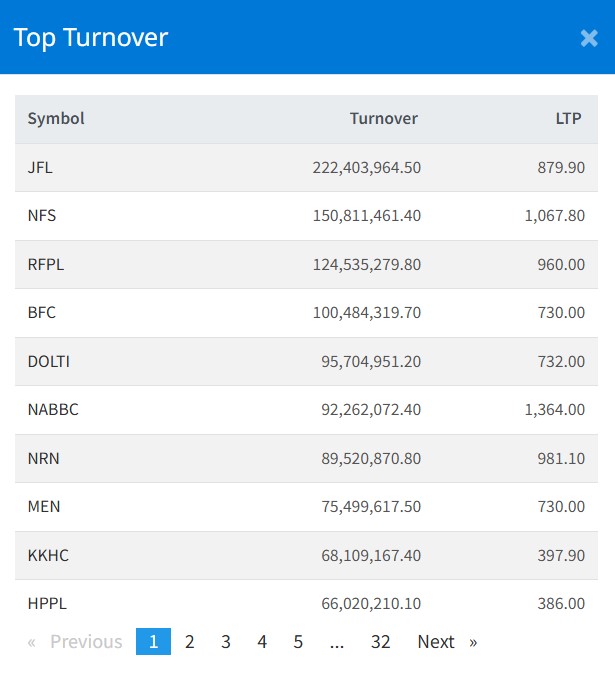
Task: Select the NFS symbol row
Action: [42, 216]
